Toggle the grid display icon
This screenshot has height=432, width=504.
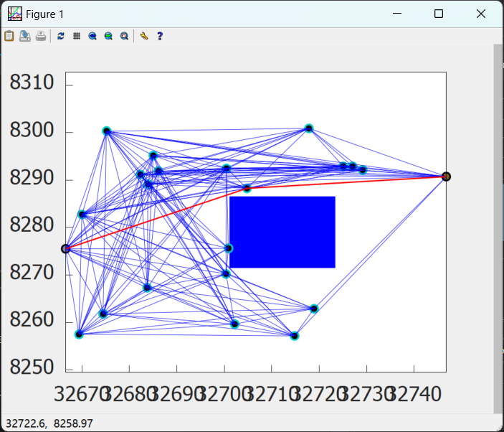click(77, 36)
